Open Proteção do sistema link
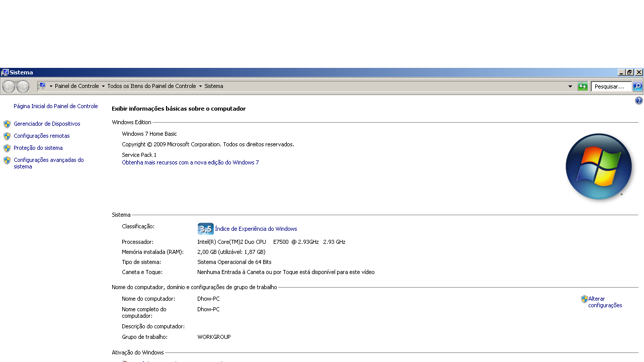Viewport: 644px width, 362px height. (38, 148)
